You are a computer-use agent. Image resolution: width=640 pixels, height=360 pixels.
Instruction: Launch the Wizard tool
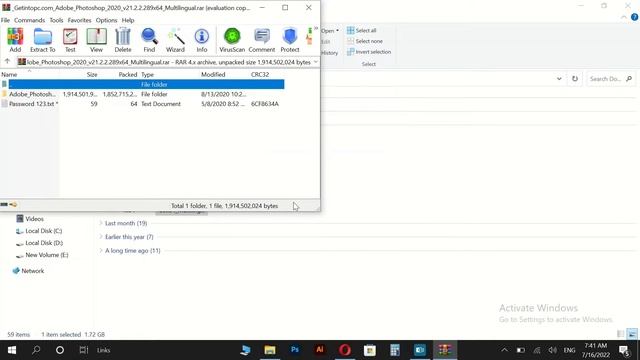(x=175, y=40)
